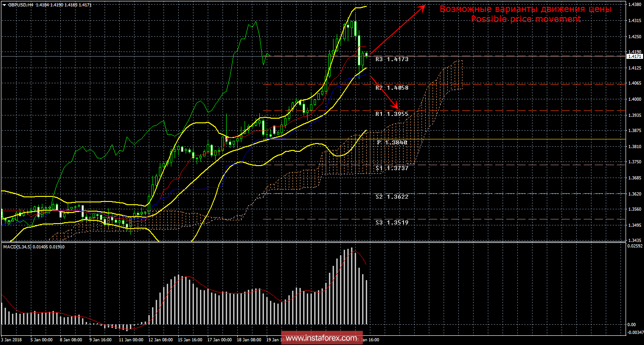The height and width of the screenshot is (345, 644).
Task: Select the R1 1.3955 pivot level label
Action: 392,114
